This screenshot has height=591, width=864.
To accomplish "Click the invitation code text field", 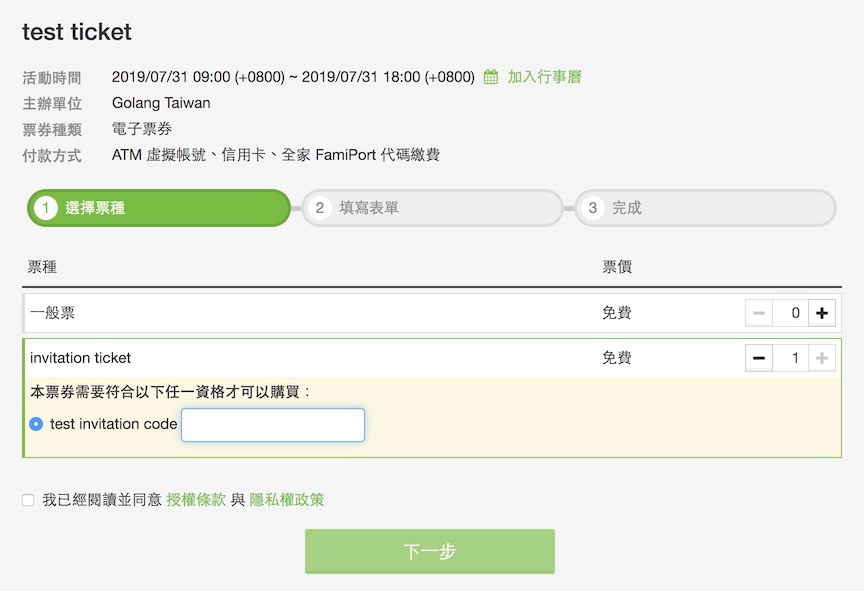I will tap(273, 425).
